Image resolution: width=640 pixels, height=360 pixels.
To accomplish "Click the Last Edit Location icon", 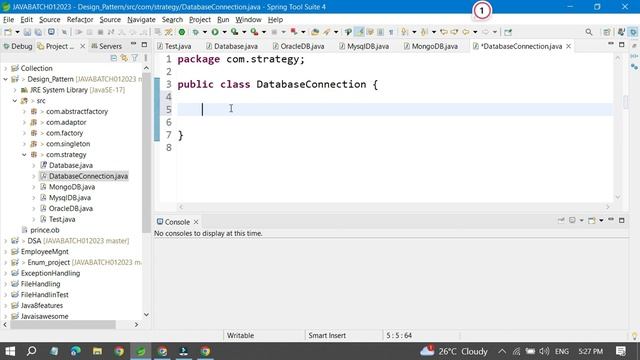I will click(x=444, y=32).
